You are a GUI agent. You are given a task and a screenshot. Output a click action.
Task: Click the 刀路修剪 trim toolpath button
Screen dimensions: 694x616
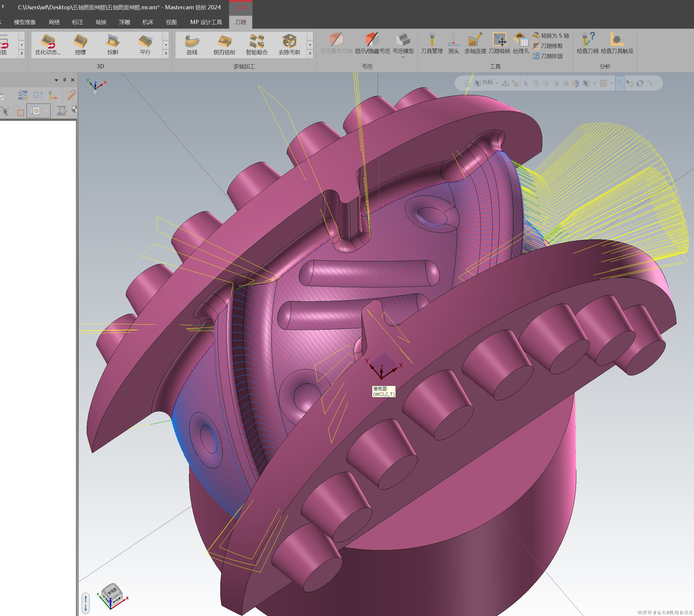click(548, 46)
